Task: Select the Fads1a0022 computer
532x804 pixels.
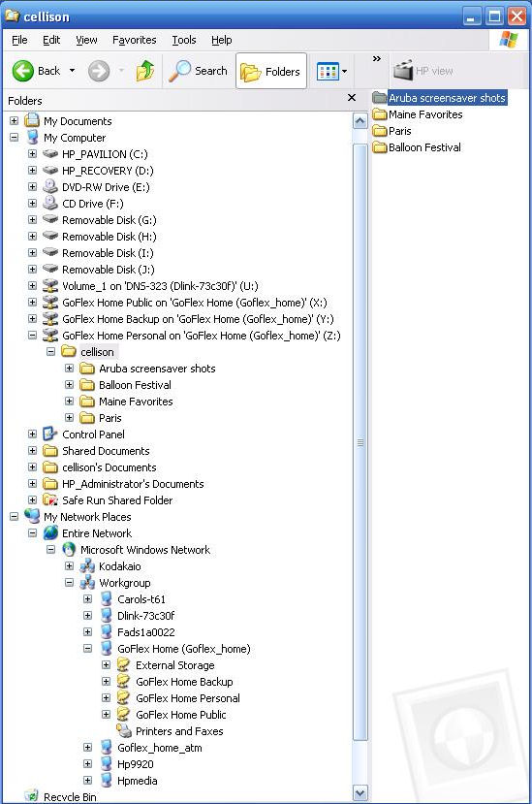Action: coord(146,631)
